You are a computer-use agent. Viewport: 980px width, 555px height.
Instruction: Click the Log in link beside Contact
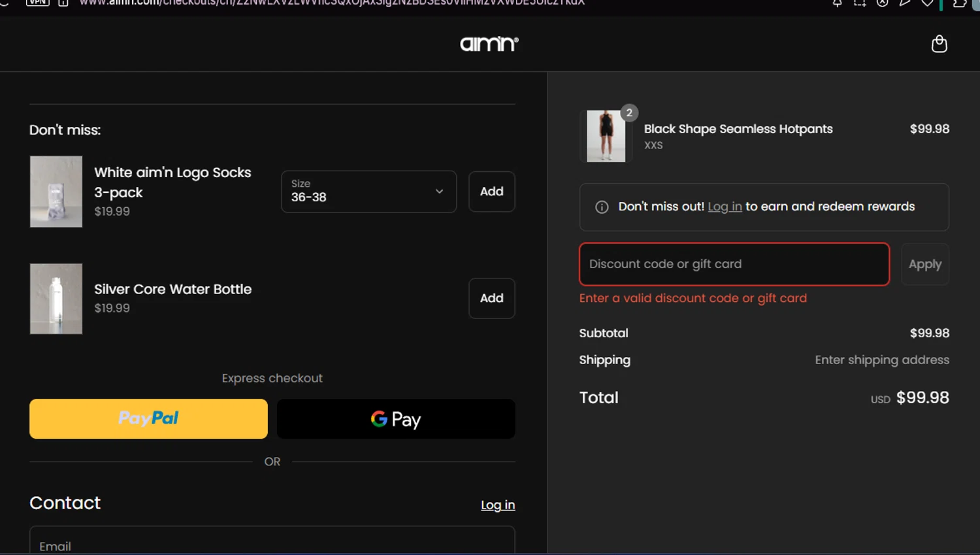click(x=498, y=505)
